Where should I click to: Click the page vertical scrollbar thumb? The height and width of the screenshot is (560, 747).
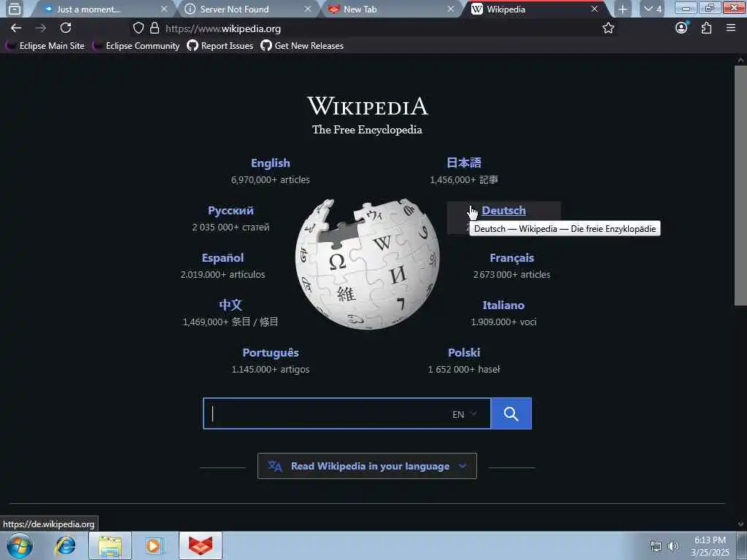point(740,186)
